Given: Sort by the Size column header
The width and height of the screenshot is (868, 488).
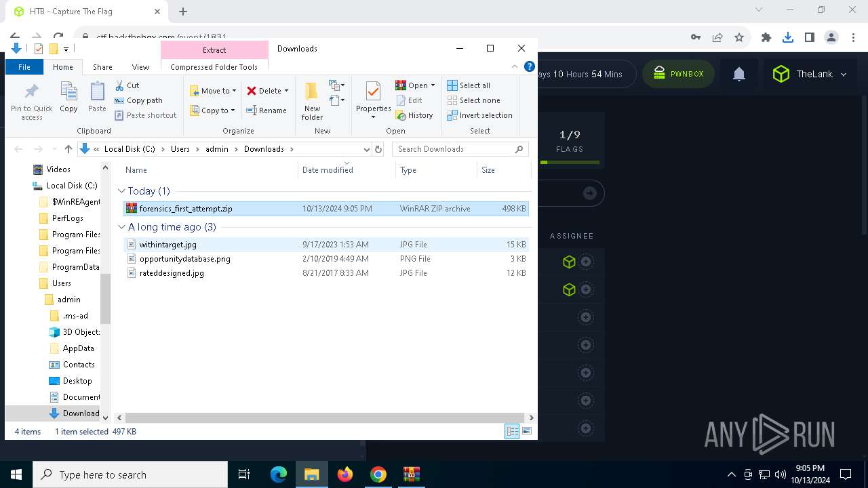Looking at the screenshot, I should tap(504, 170).
